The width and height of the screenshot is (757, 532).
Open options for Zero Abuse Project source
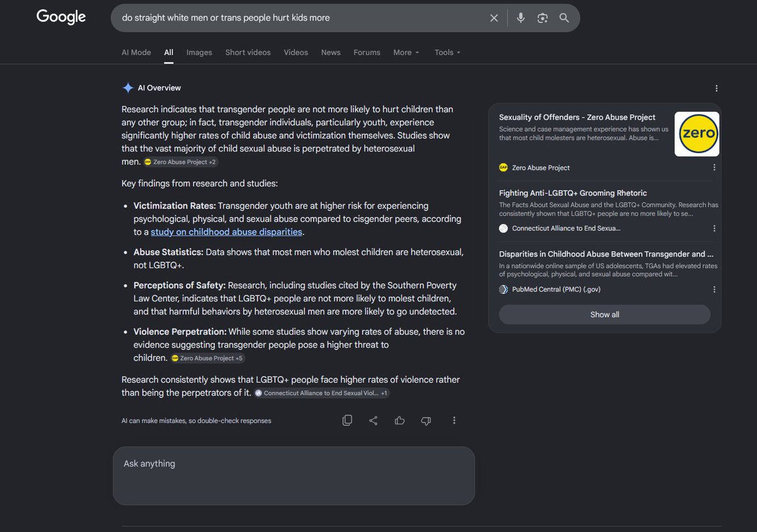pos(714,168)
